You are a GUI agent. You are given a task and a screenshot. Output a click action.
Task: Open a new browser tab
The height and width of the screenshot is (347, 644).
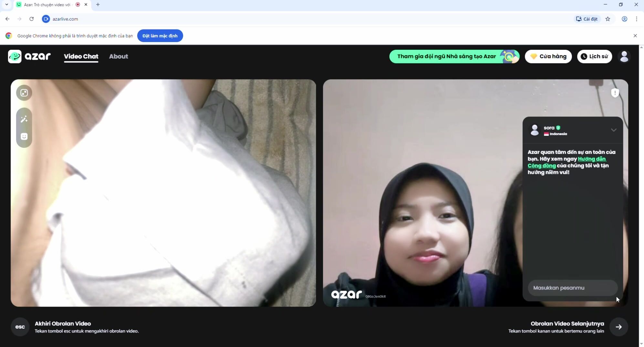point(98,5)
